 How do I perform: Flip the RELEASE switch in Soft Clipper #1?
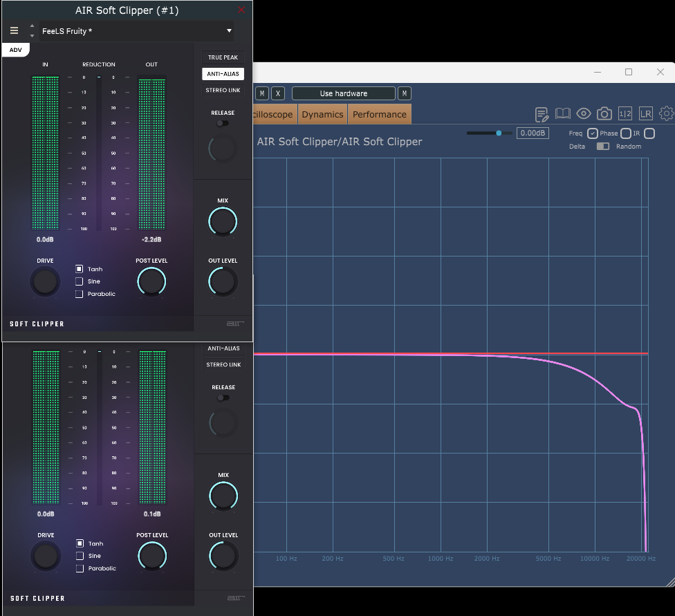coord(223,123)
